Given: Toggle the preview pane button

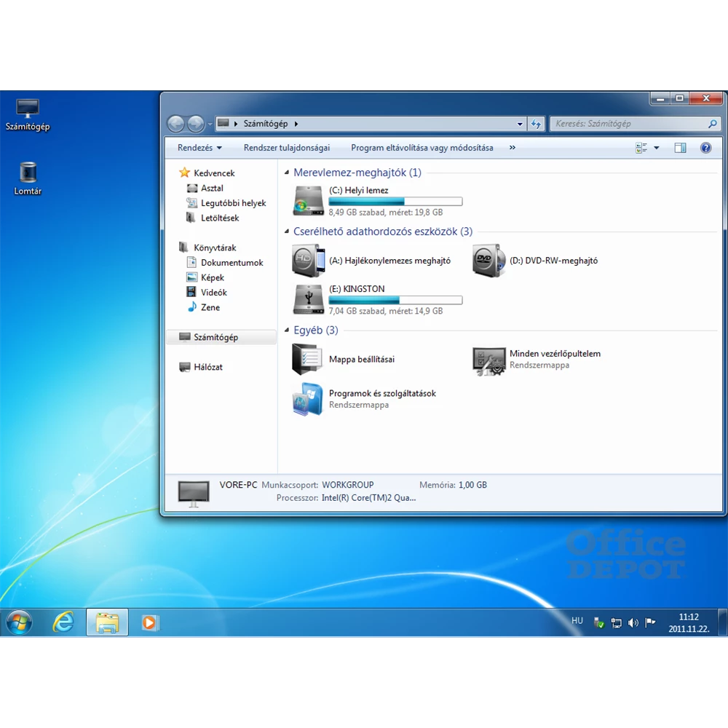Looking at the screenshot, I should [680, 148].
